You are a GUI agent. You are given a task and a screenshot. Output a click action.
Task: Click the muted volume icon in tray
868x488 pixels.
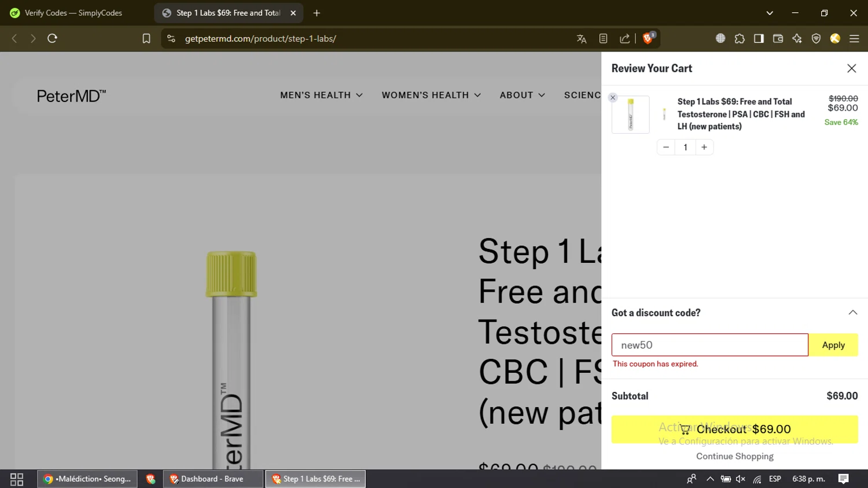point(741,479)
